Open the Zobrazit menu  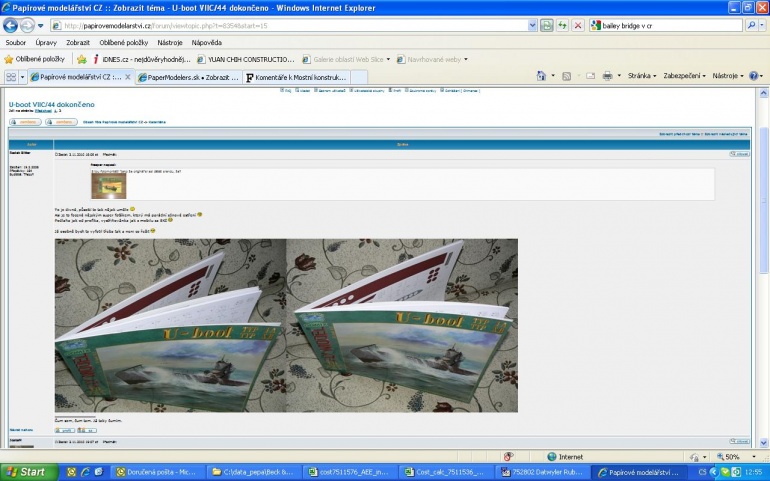tap(78, 43)
